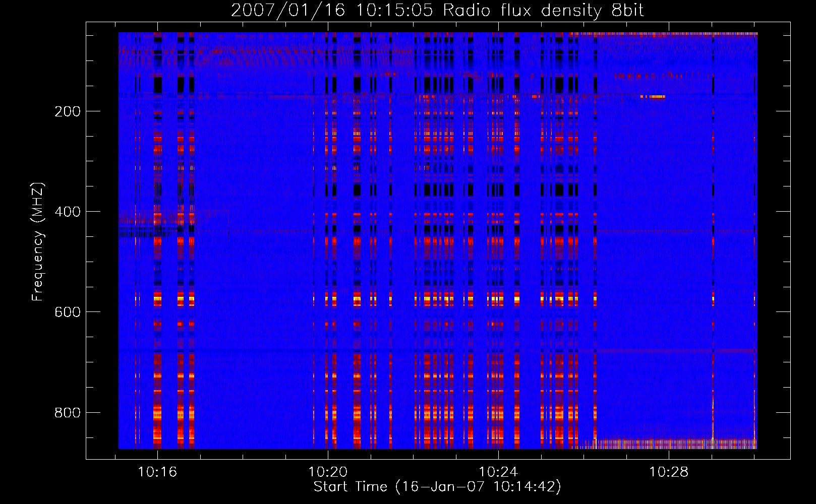Click the 400 frequency tick label

(x=67, y=212)
